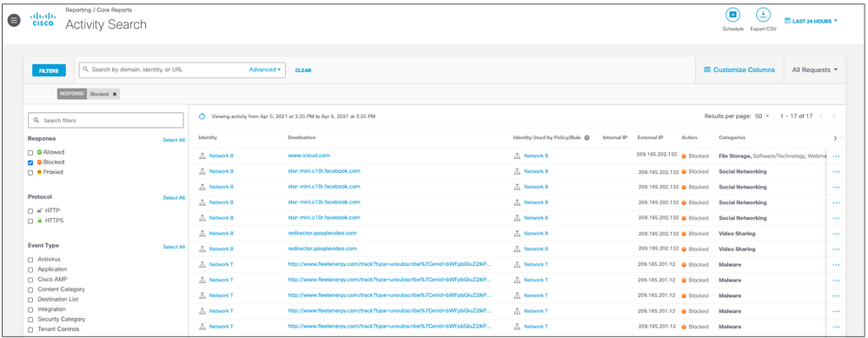868x338 pixels.
Task: Open the www.icloud.com destination link
Action: tap(309, 156)
